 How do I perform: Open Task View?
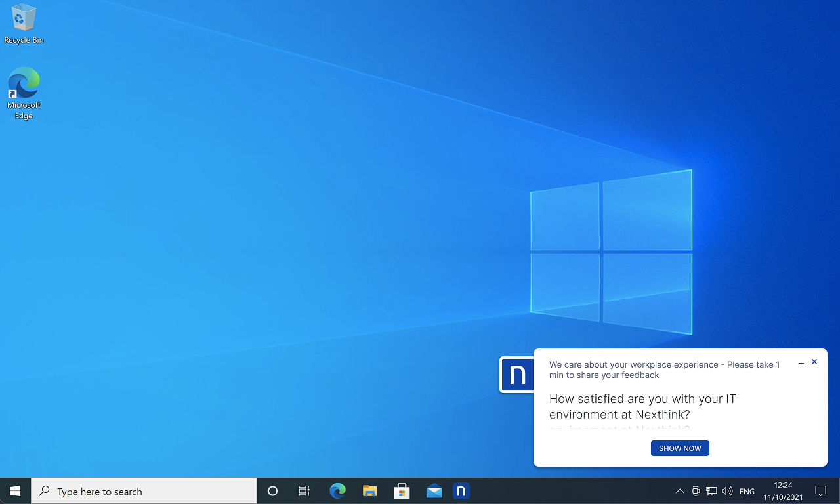pos(304,491)
